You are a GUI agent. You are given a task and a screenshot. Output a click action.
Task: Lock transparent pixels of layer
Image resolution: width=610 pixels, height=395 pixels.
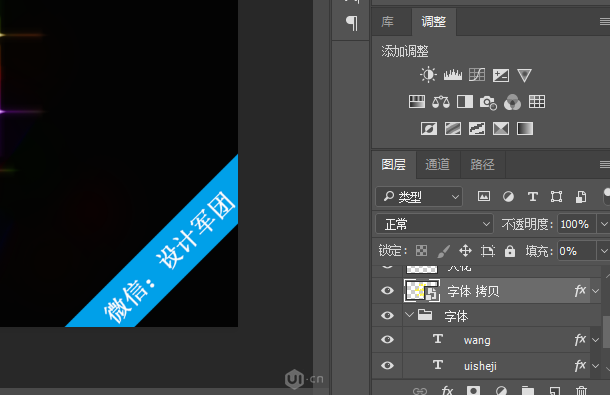point(421,251)
